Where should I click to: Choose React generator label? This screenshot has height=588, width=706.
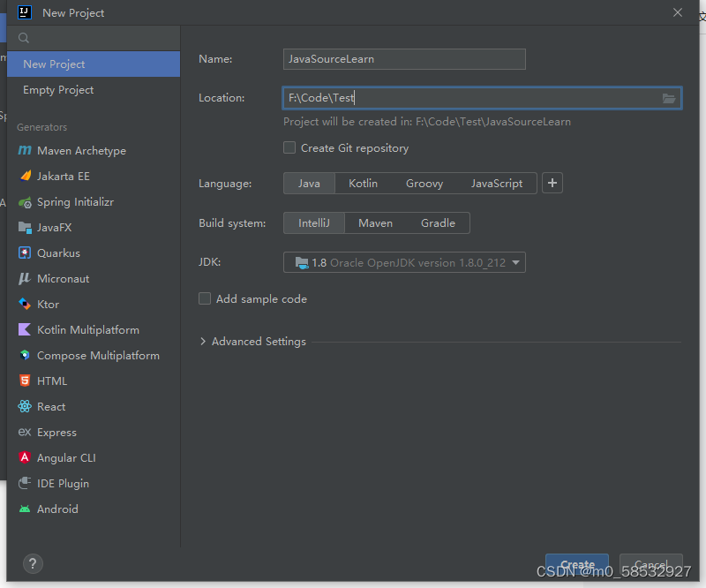(x=51, y=407)
